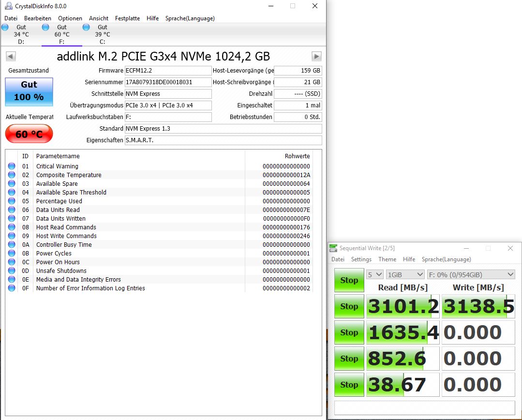
Task: Click the Host Read Commands status orb
Action: point(12,227)
